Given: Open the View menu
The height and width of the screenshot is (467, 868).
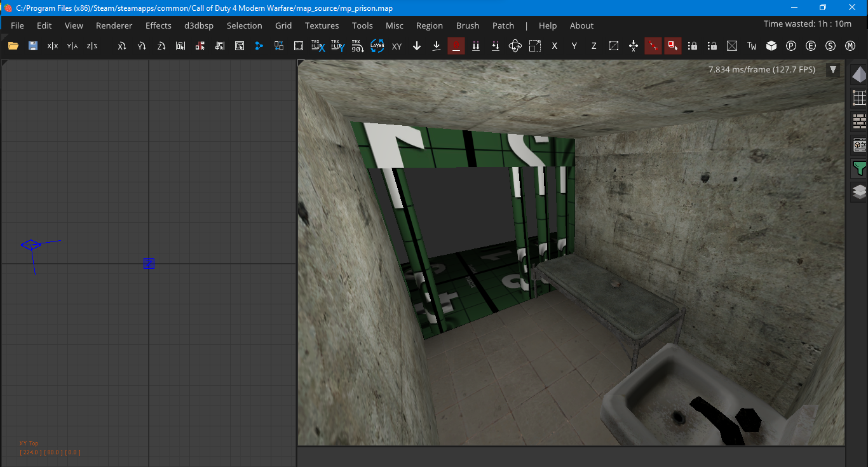Looking at the screenshot, I should click(74, 25).
